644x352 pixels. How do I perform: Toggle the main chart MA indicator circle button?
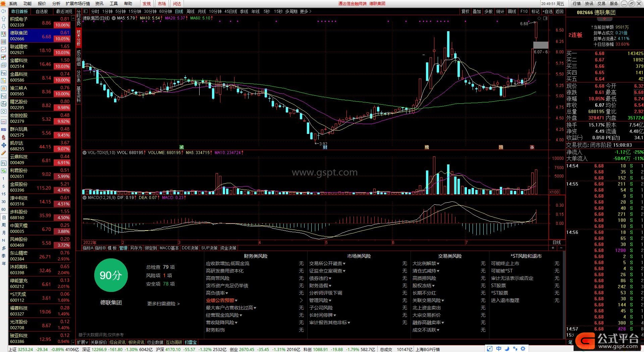click(x=114, y=18)
